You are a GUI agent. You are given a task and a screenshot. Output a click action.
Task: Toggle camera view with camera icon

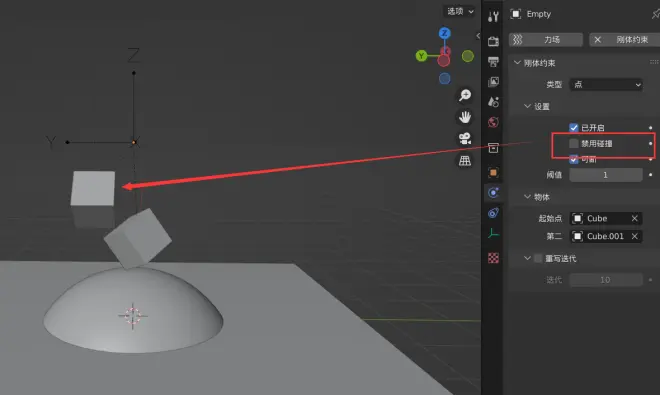coord(465,139)
